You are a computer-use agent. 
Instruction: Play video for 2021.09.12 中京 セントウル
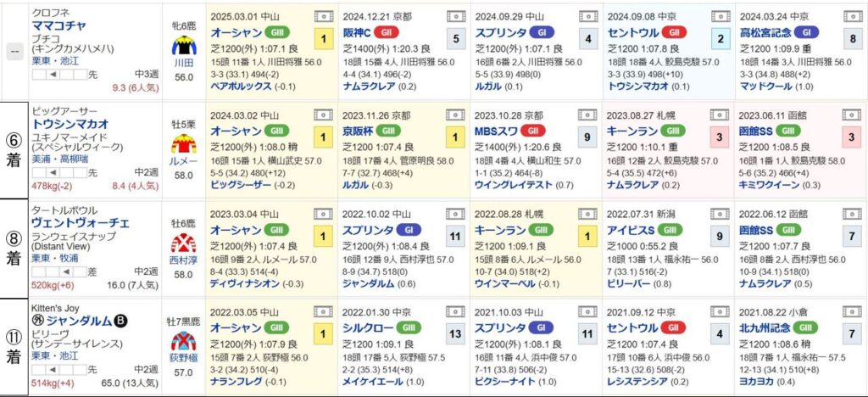721,312
